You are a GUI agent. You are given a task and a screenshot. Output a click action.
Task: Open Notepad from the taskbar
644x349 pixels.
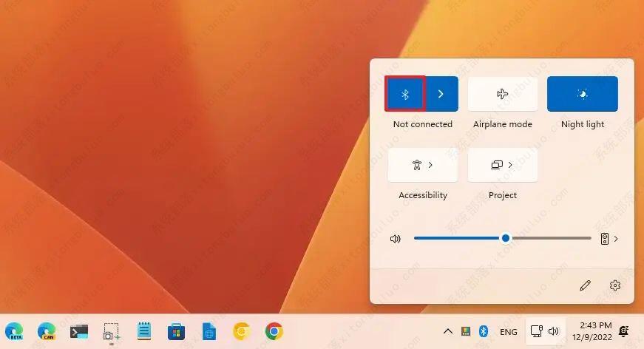pyautogui.click(x=144, y=331)
